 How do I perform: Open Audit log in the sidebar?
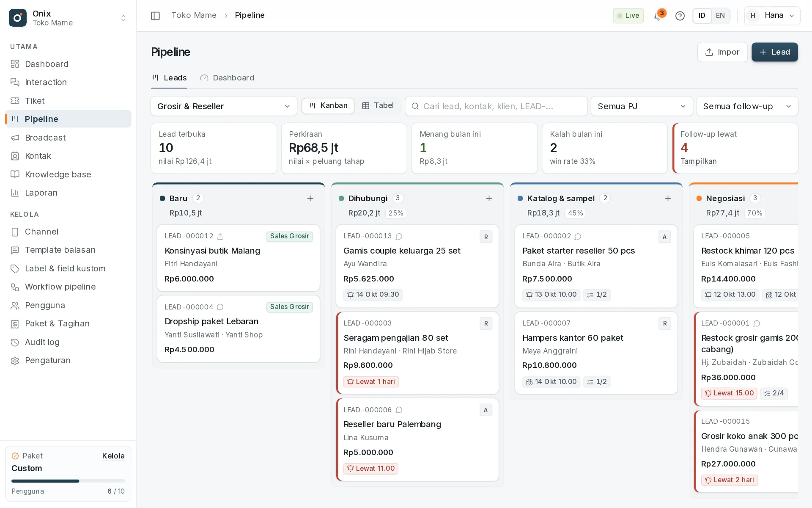pos(68,342)
